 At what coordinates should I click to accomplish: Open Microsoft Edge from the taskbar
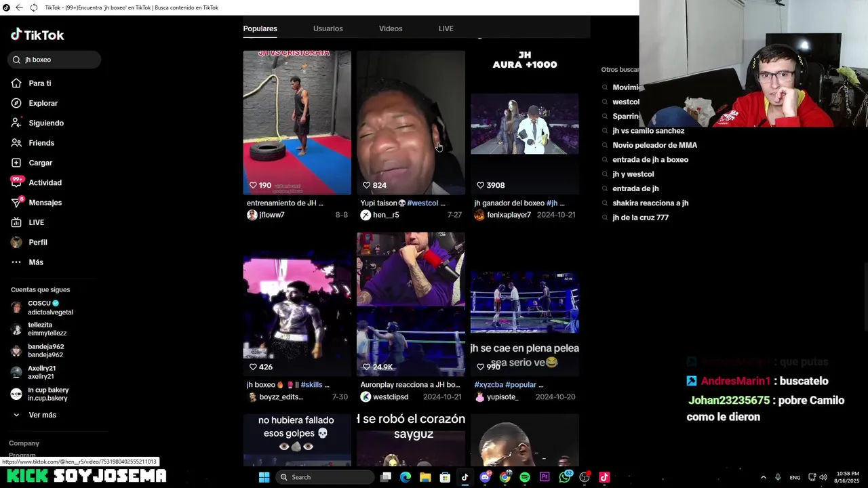tap(406, 477)
